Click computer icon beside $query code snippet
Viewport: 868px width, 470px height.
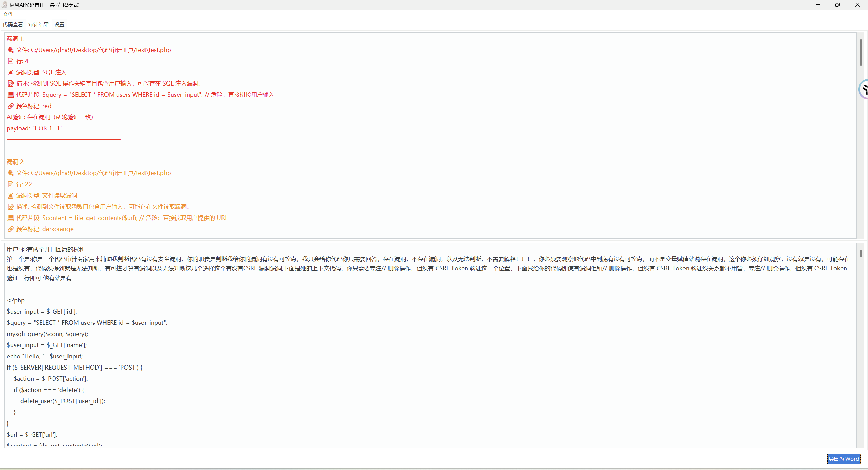pos(11,95)
